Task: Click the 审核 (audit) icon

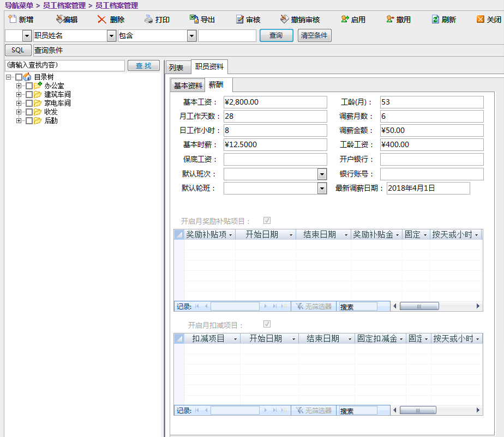Action: (240, 20)
